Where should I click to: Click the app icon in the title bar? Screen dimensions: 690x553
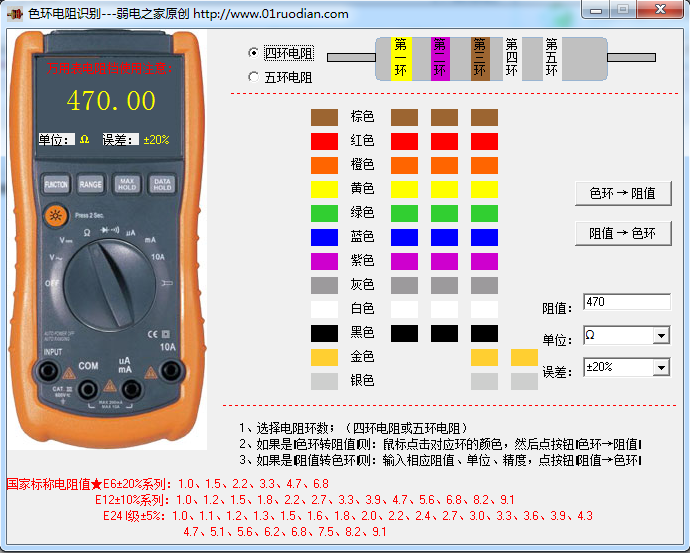click(x=15, y=13)
